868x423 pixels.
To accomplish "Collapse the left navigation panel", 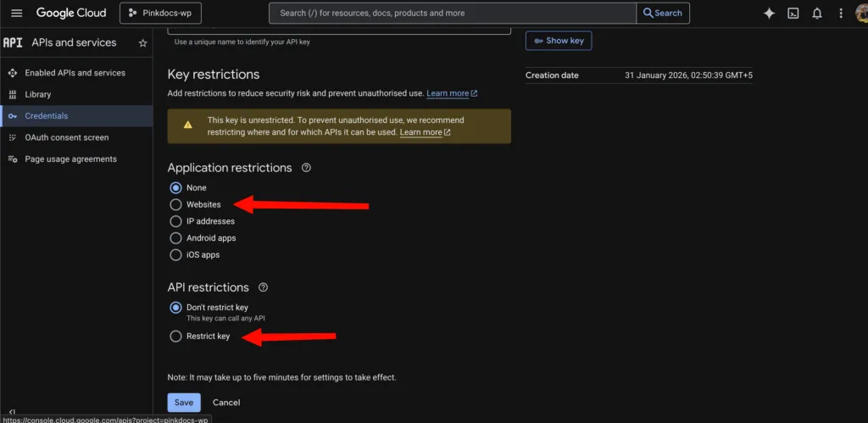I will tap(12, 412).
